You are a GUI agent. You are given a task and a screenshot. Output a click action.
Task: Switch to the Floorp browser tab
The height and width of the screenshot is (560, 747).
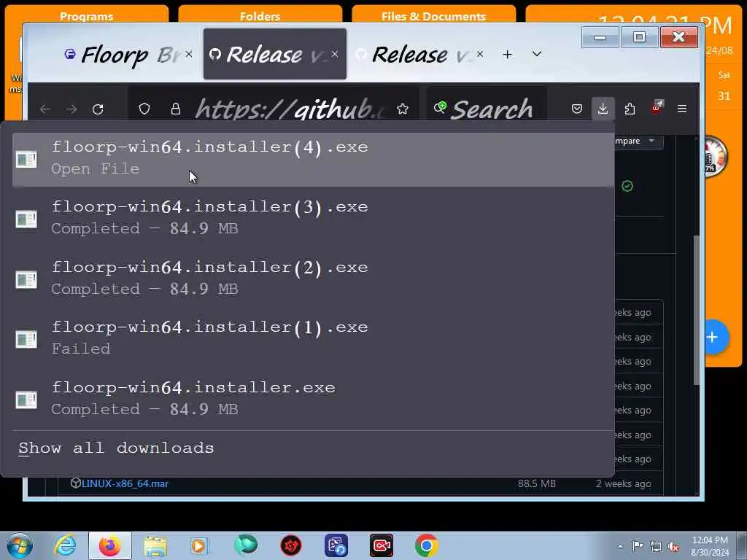[x=129, y=54]
